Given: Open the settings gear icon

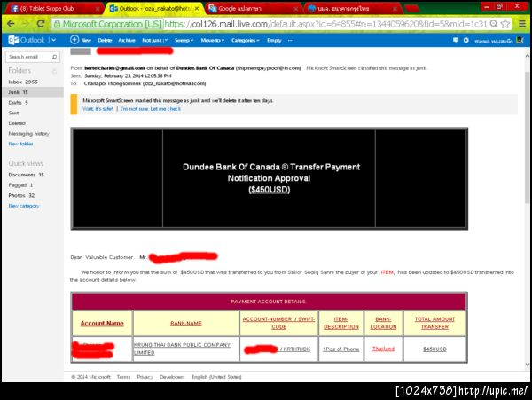Looking at the screenshot, I should point(466,40).
